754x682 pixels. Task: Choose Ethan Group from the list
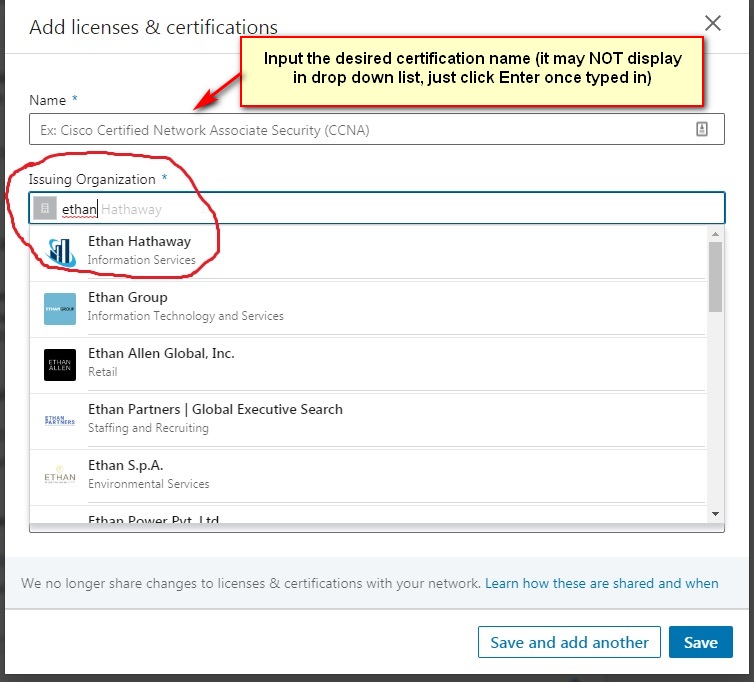(368, 308)
